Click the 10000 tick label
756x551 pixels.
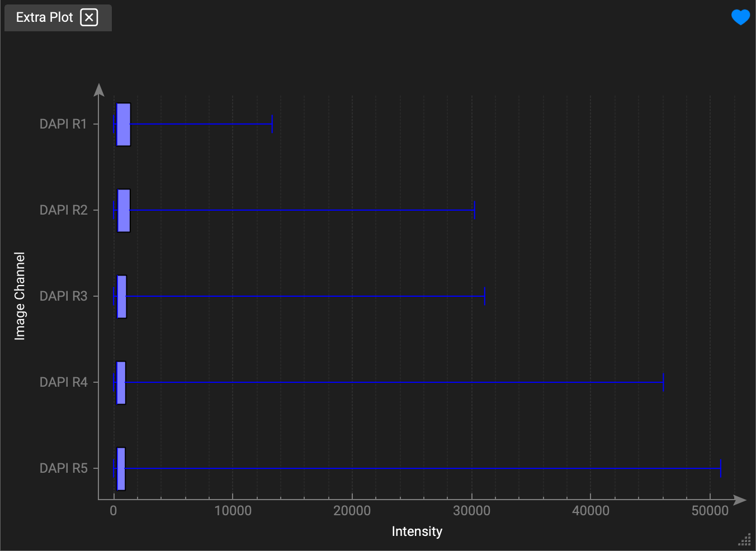click(233, 511)
